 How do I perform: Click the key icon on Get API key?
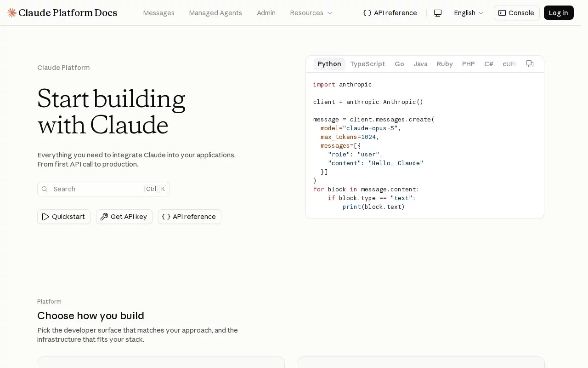[104, 217]
